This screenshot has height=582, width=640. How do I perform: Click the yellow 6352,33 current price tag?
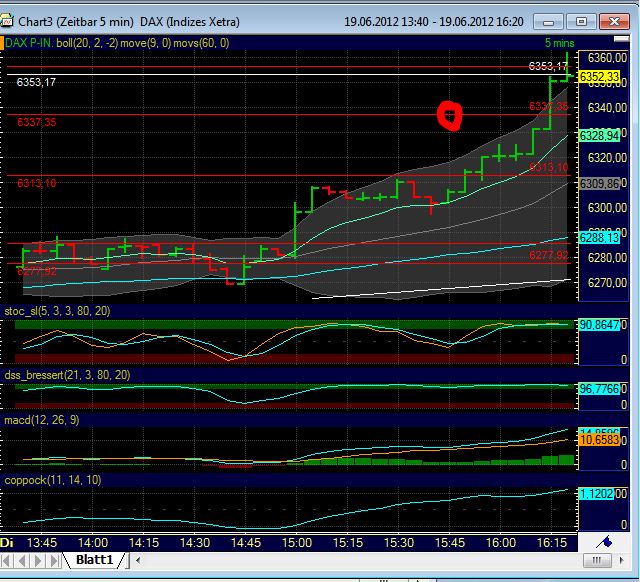click(x=600, y=76)
